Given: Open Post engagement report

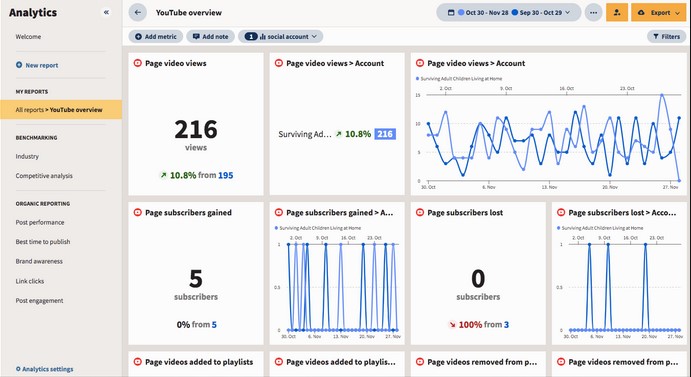Looking at the screenshot, I should click(39, 300).
